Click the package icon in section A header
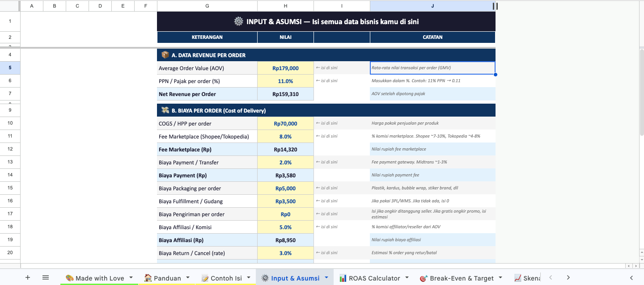 click(x=165, y=55)
